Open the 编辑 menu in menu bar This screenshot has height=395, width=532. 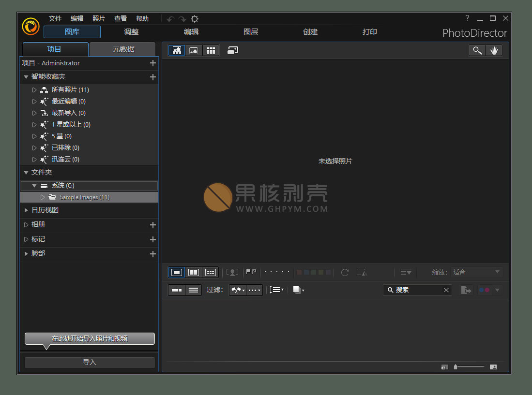(x=77, y=19)
